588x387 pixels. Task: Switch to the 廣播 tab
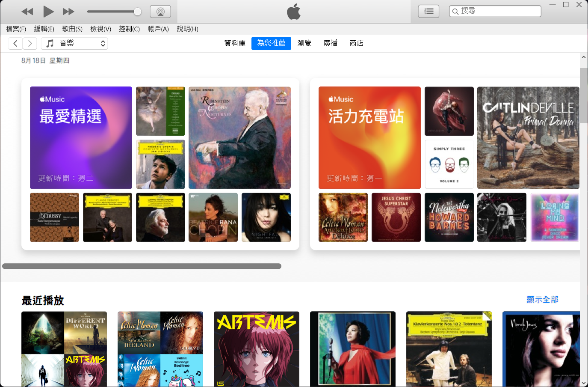coord(330,43)
